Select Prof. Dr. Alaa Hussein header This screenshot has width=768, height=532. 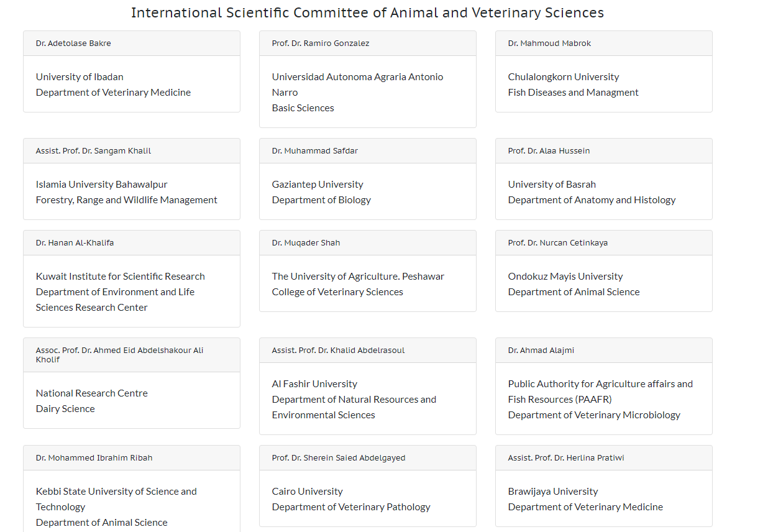point(604,151)
